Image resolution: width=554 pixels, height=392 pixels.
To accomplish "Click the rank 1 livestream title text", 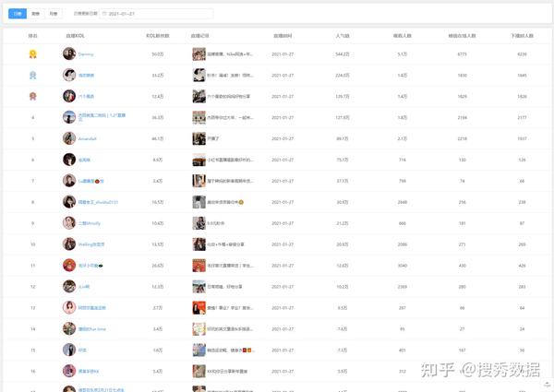I will pyautogui.click(x=230, y=54).
